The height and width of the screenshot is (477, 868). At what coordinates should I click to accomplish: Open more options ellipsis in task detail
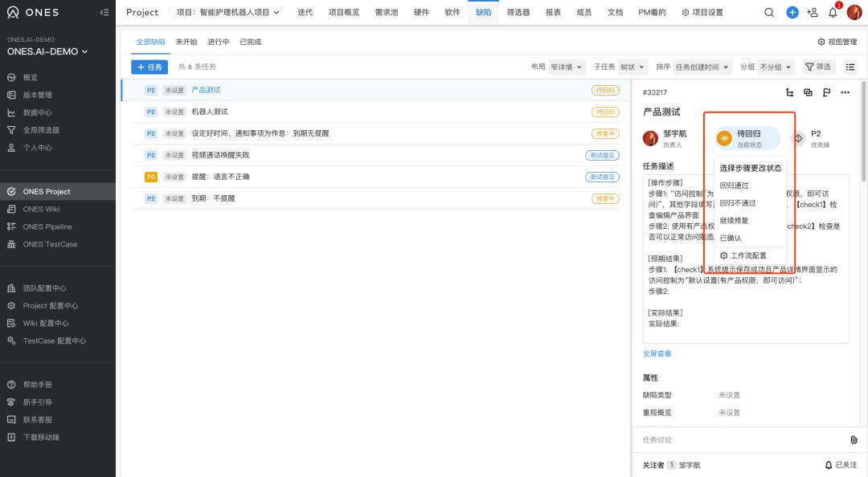tap(845, 92)
